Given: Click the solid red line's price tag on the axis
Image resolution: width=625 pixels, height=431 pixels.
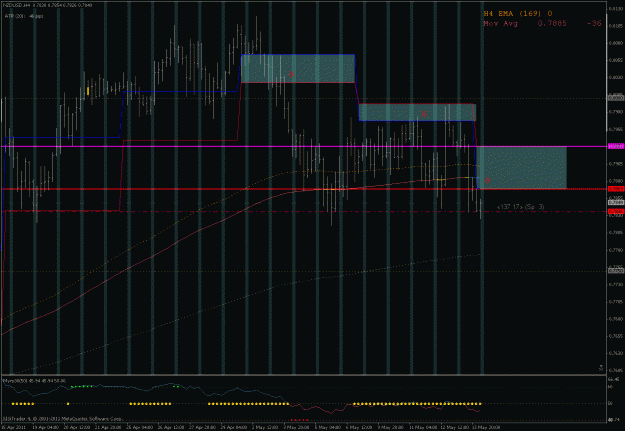Looking at the screenshot, I should tap(616, 189).
